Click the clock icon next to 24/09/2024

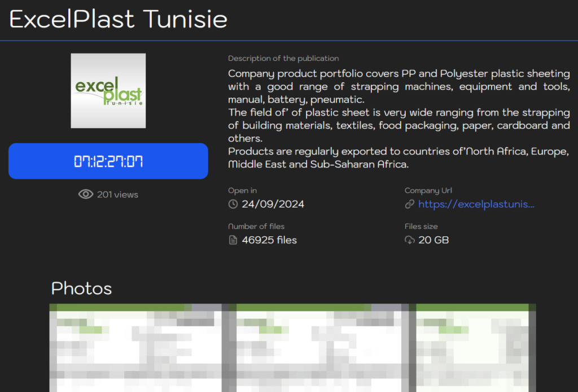[233, 204]
